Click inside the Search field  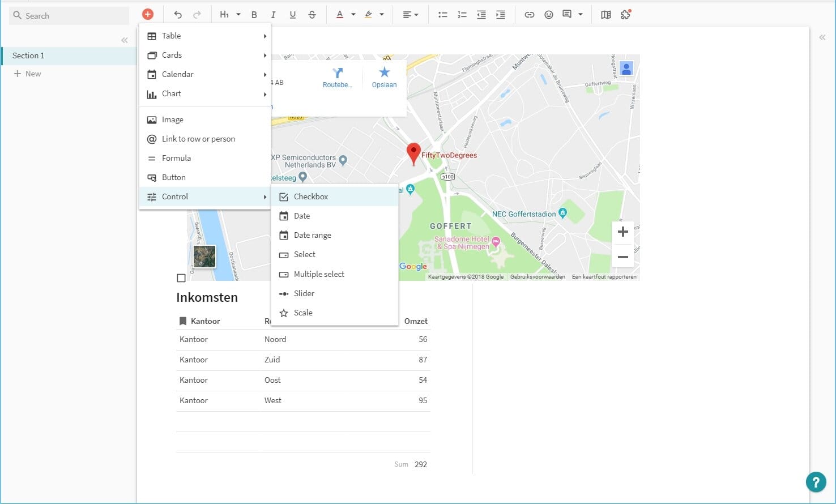point(68,15)
